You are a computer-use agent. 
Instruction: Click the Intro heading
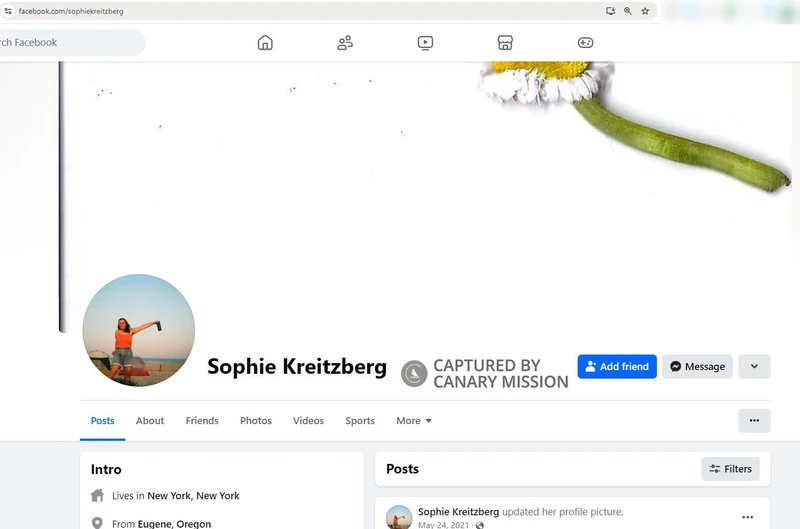[x=106, y=469]
